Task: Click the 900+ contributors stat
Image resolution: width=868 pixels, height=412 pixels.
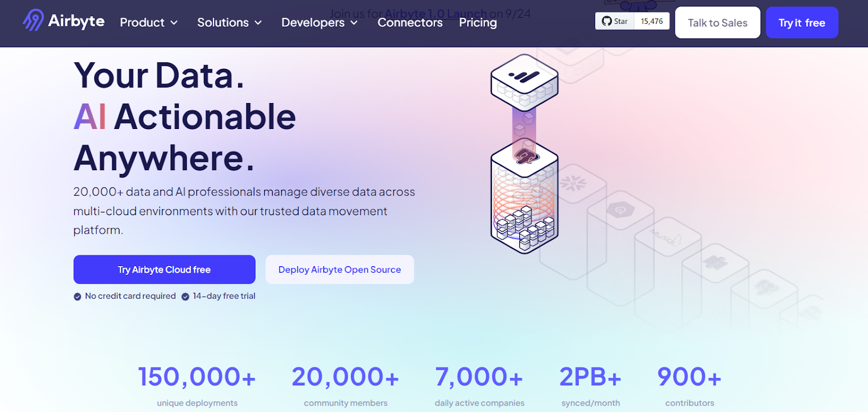Action: coord(690,385)
